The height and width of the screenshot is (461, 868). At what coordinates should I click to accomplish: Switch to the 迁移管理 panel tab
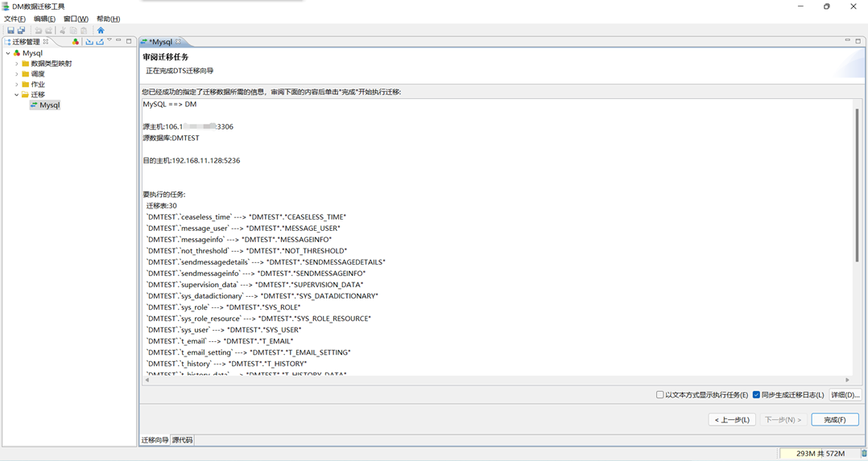(x=26, y=42)
